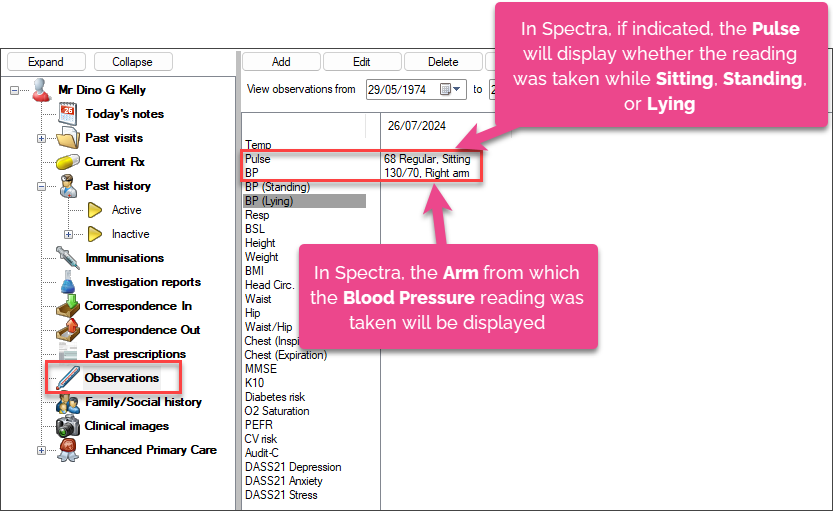Click the Correspondence In inbox icon
Image resolution: width=833 pixels, height=511 pixels.
[67, 306]
